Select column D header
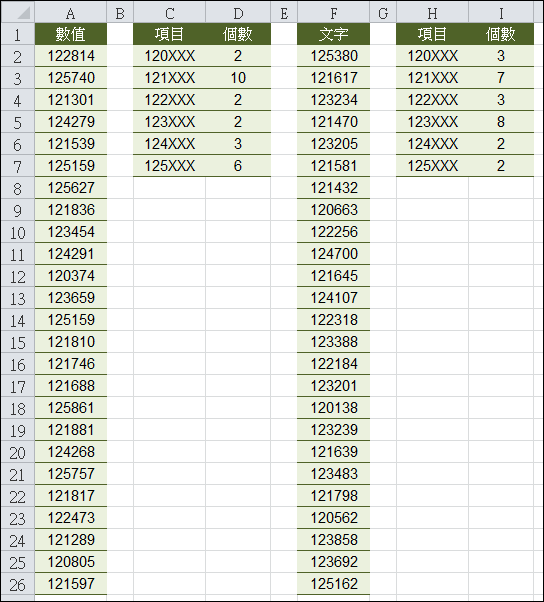The width and height of the screenshot is (544, 602). tap(238, 13)
